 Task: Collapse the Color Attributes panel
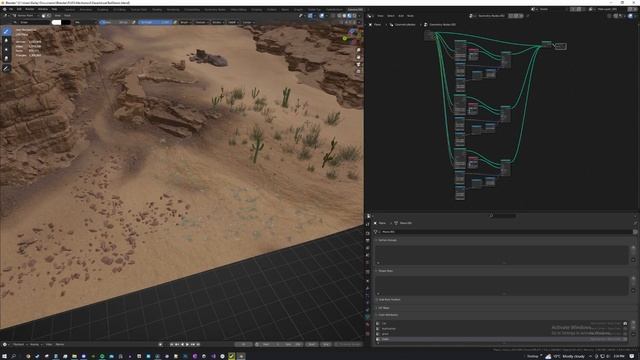click(387, 315)
